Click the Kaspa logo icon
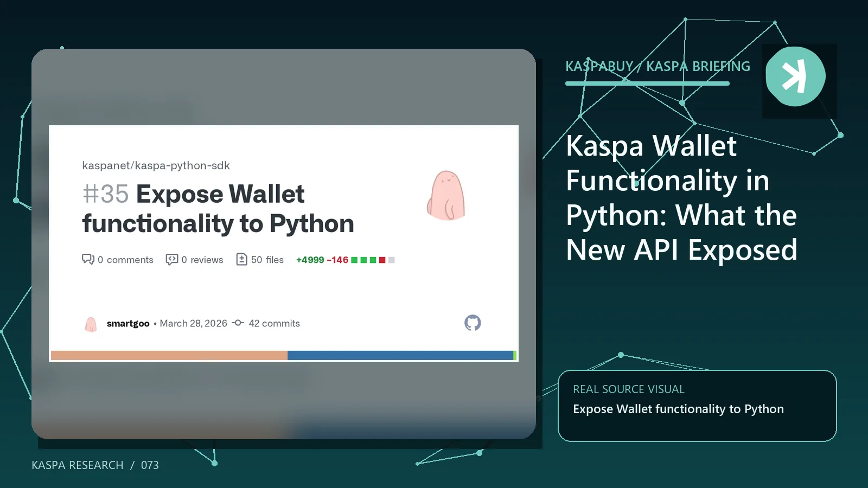The image size is (868, 488). point(795,76)
